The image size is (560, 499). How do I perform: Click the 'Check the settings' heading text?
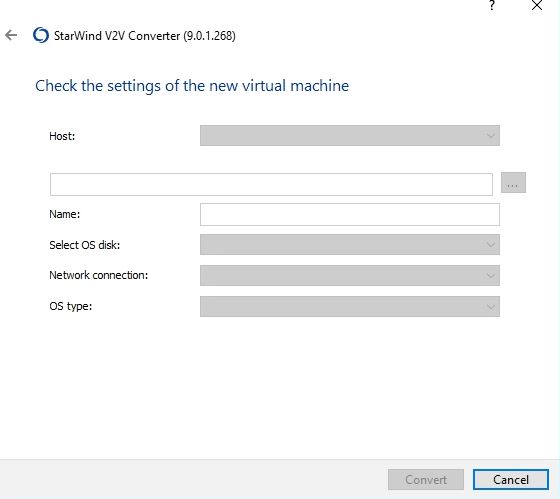point(192,86)
